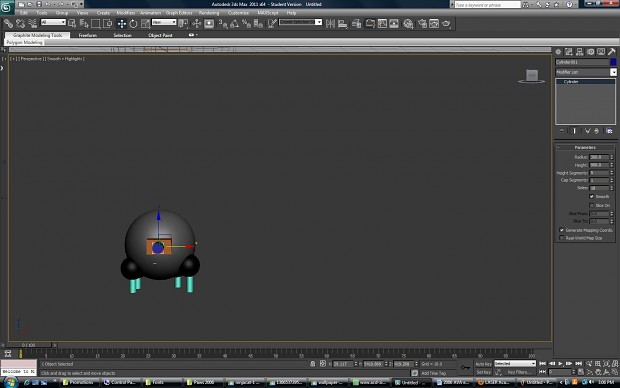Click the blue object color swatch
The width and height of the screenshot is (620, 388).
pyautogui.click(x=613, y=62)
